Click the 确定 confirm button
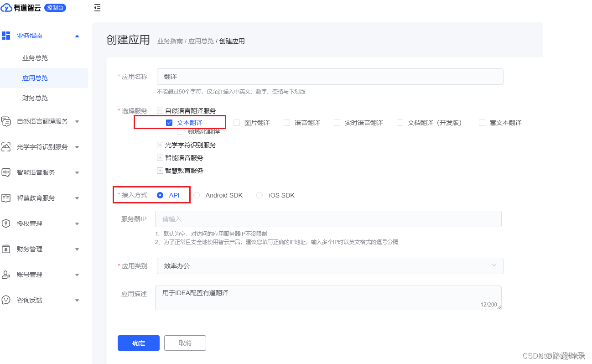The height and width of the screenshot is (364, 592). (x=139, y=343)
